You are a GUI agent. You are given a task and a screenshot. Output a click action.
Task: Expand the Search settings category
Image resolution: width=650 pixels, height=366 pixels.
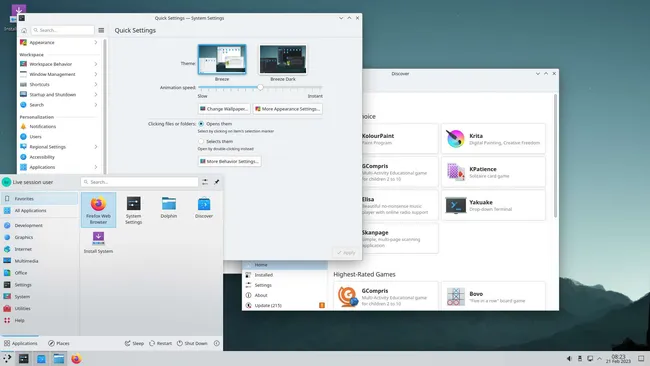[x=96, y=105]
